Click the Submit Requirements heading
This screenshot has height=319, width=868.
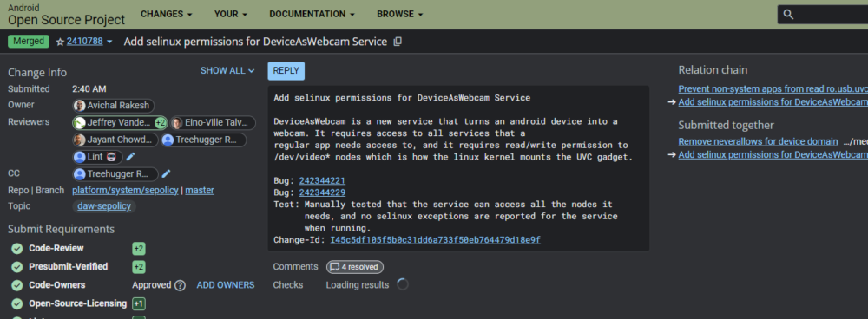(x=62, y=230)
